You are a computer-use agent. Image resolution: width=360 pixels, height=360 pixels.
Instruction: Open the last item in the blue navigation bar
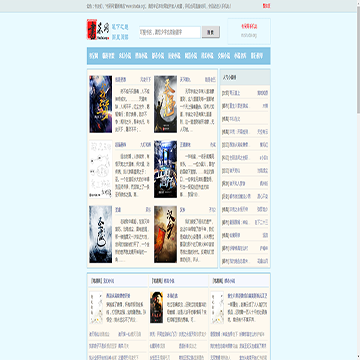tap(257, 56)
